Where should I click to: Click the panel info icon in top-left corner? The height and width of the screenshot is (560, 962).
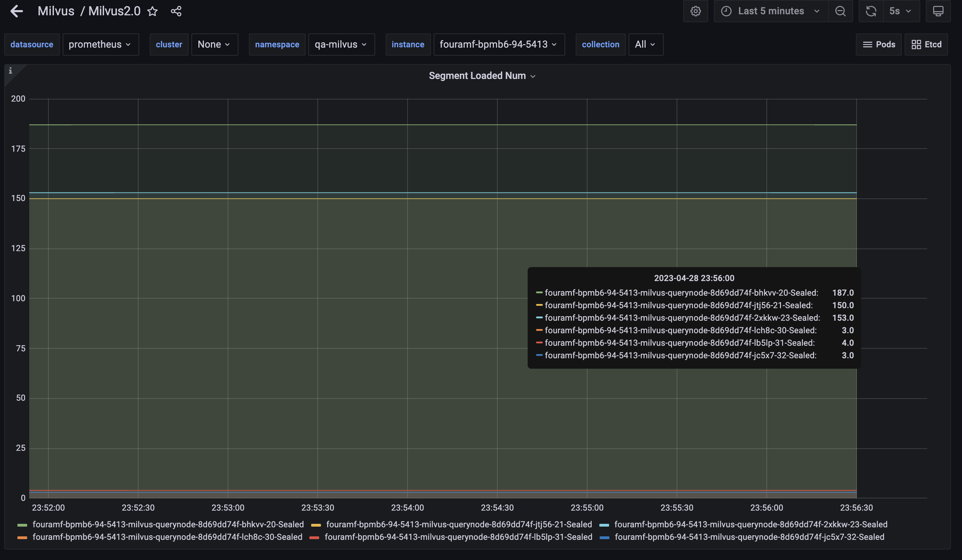click(10, 71)
